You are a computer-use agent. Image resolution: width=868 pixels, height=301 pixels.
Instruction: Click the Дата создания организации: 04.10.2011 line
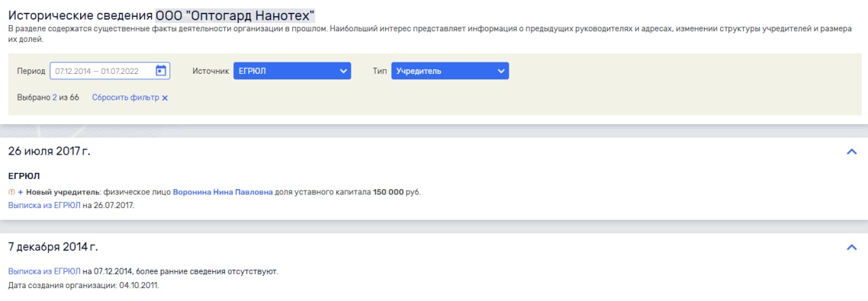[x=83, y=285]
